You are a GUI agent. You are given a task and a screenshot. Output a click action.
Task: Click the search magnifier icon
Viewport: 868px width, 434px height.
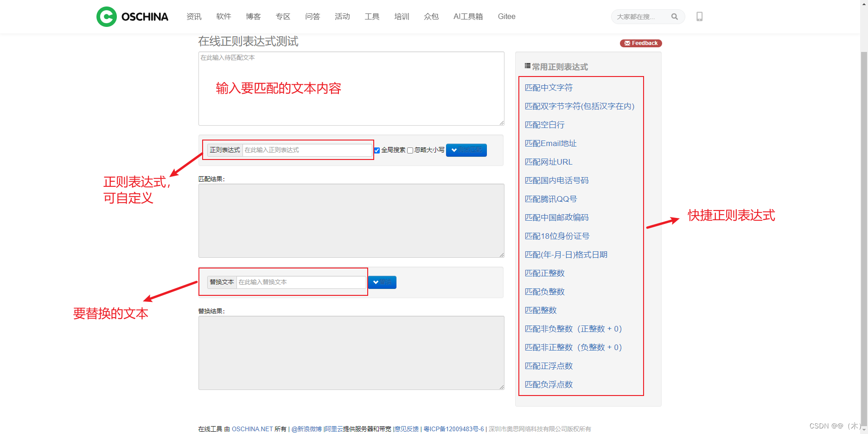tap(675, 17)
